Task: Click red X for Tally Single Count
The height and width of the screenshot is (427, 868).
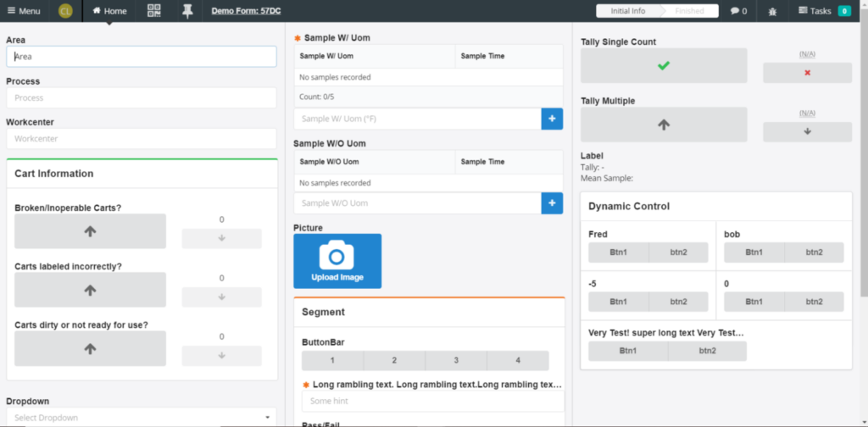Action: [807, 73]
